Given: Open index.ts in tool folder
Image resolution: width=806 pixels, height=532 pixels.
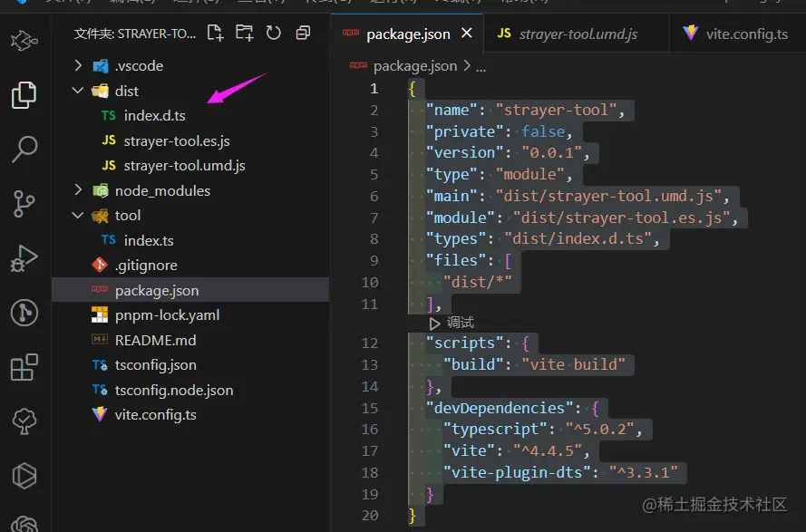Looking at the screenshot, I should (190, 240).
